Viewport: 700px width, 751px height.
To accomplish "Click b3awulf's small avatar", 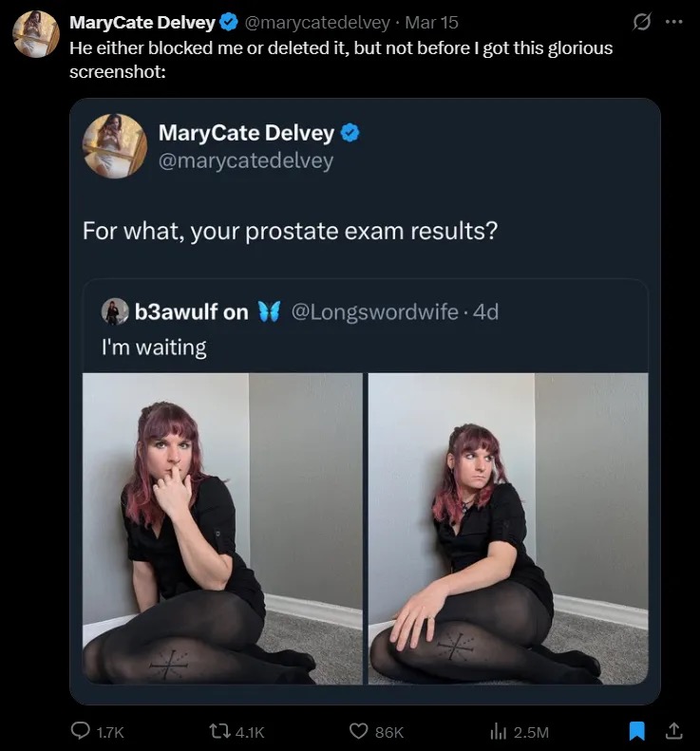I will [115, 311].
